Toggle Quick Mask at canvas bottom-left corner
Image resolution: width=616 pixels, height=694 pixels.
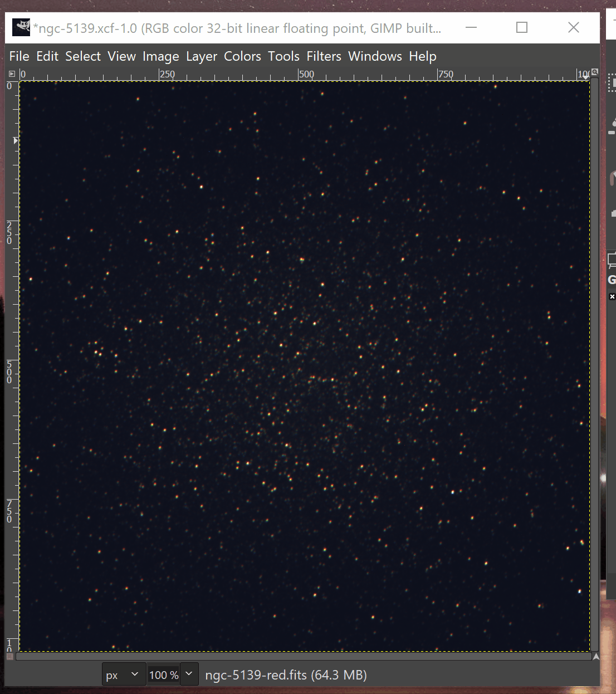click(9, 657)
